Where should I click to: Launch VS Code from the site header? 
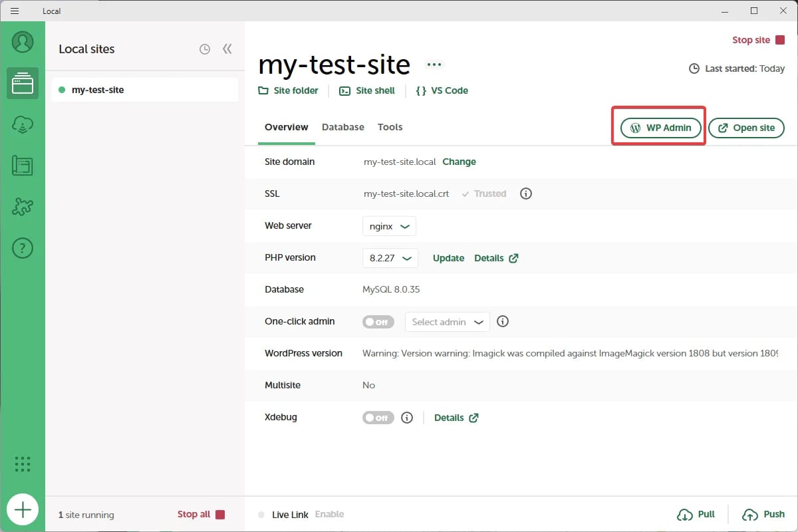[442, 90]
